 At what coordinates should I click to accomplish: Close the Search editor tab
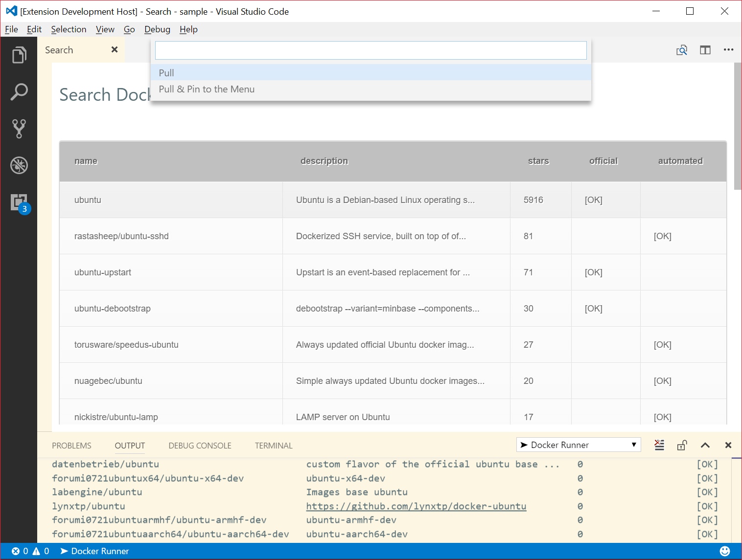coord(115,49)
